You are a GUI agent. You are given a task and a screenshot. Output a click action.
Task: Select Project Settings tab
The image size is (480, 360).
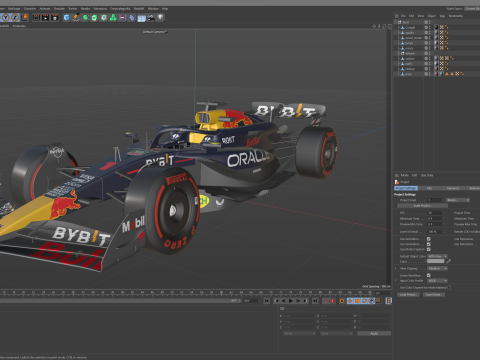click(x=406, y=188)
